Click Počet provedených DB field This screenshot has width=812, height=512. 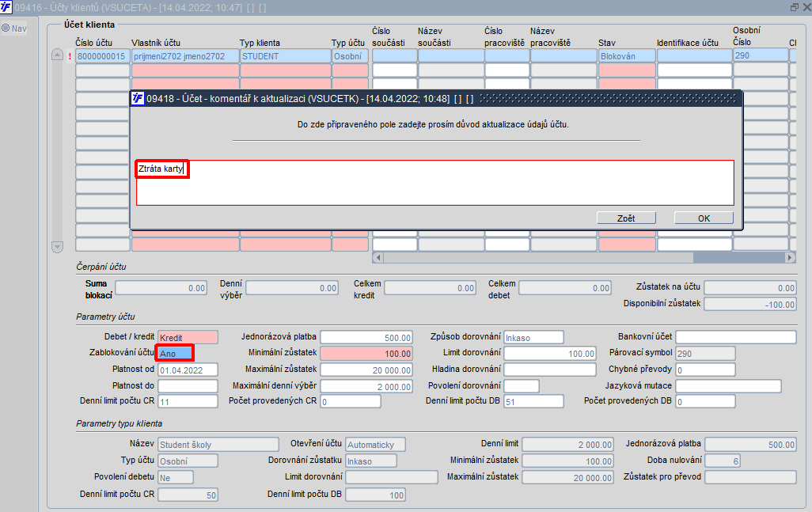pyautogui.click(x=705, y=402)
